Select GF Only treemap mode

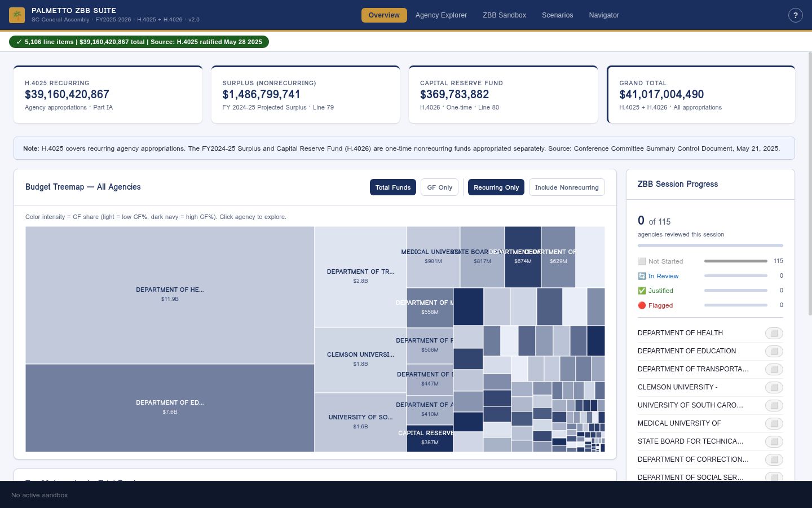click(x=439, y=187)
